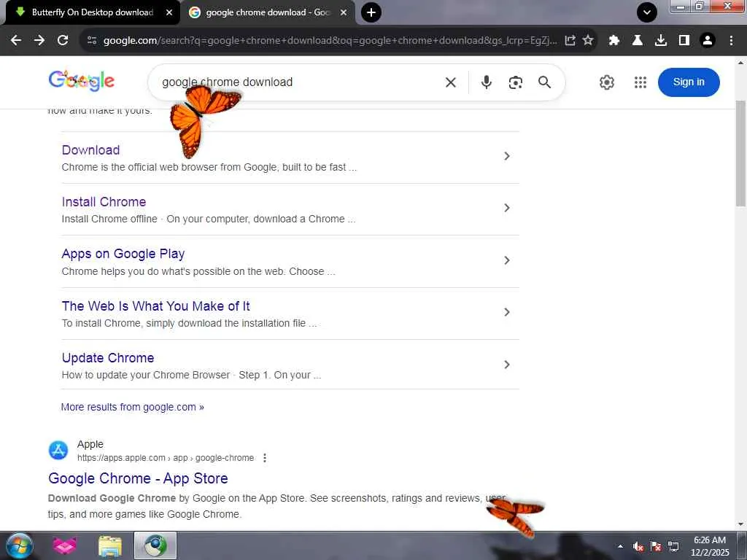
Task: Expand chevron on Update Chrome row
Action: point(507,365)
